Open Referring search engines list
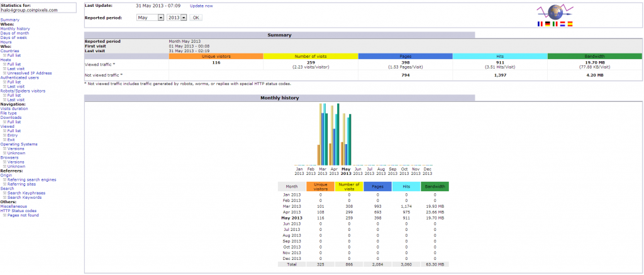The image size is (644, 275). (x=31, y=179)
